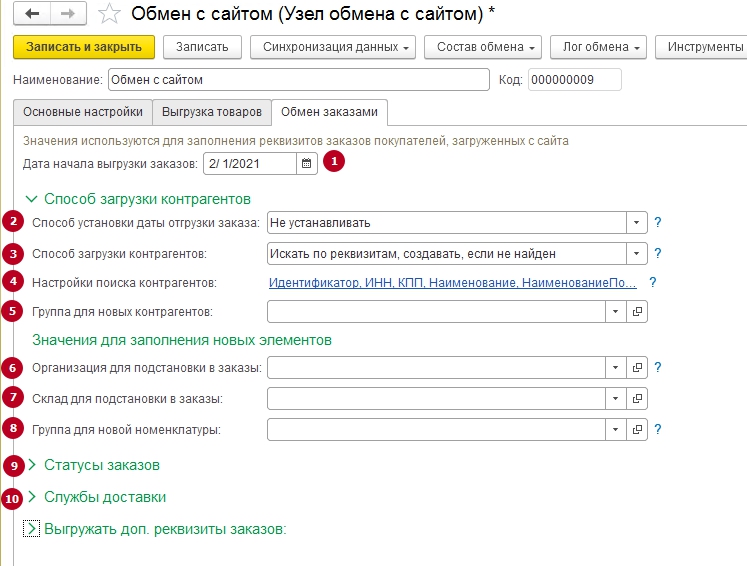Open selection form for new counterparties group
Screen dimensions: 747x566
click(638, 312)
